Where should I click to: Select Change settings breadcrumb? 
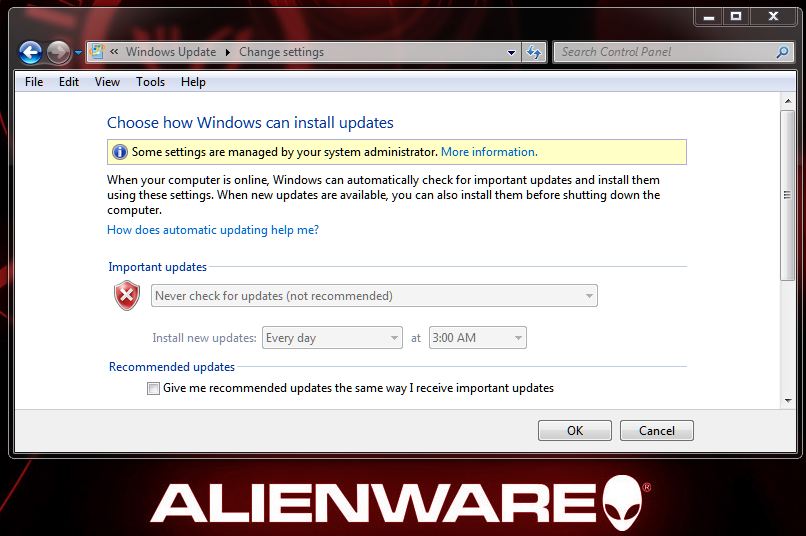pyautogui.click(x=282, y=52)
